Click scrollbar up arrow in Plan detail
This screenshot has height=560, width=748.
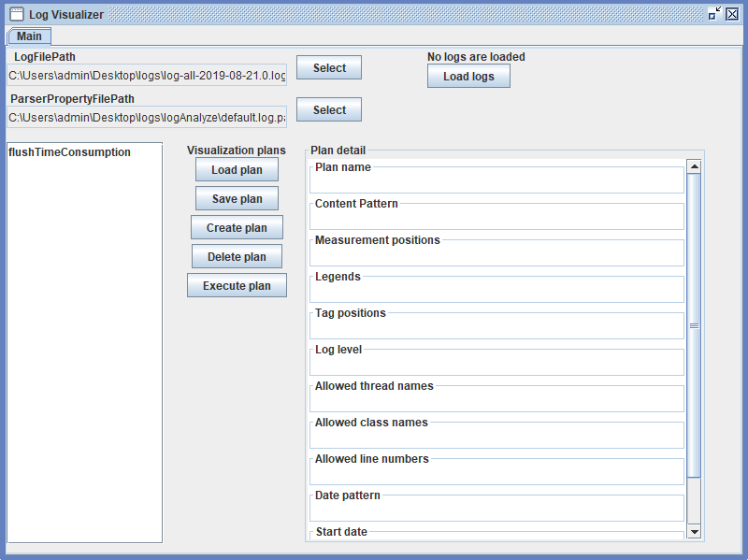[694, 166]
